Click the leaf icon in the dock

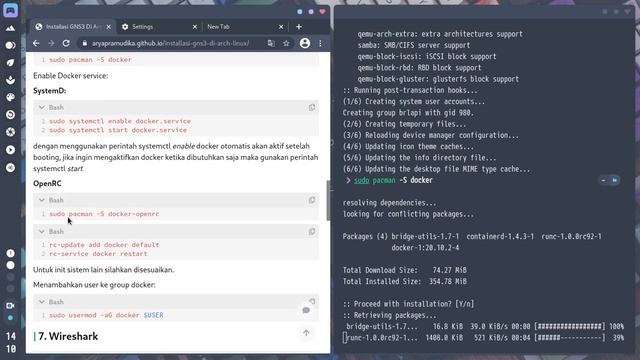10,62
